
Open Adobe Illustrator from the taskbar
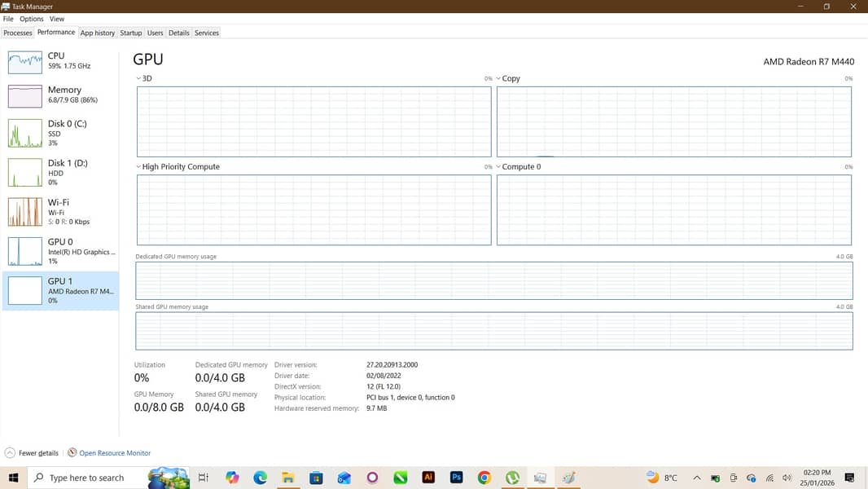(x=428, y=478)
